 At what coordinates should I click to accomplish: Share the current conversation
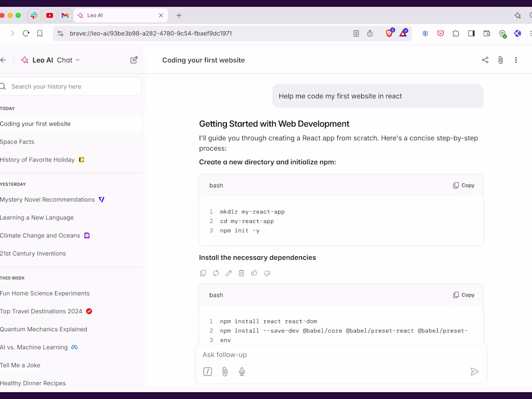[x=485, y=59]
